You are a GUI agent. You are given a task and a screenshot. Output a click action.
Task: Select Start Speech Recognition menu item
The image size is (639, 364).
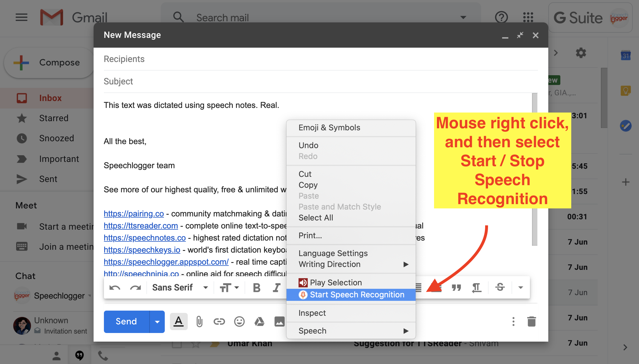tap(351, 295)
